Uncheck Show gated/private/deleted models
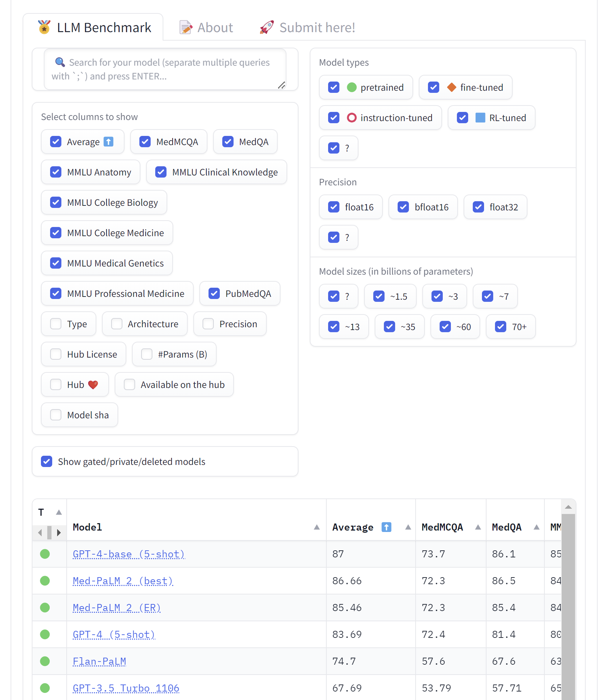This screenshot has width=616, height=700. 47,461
